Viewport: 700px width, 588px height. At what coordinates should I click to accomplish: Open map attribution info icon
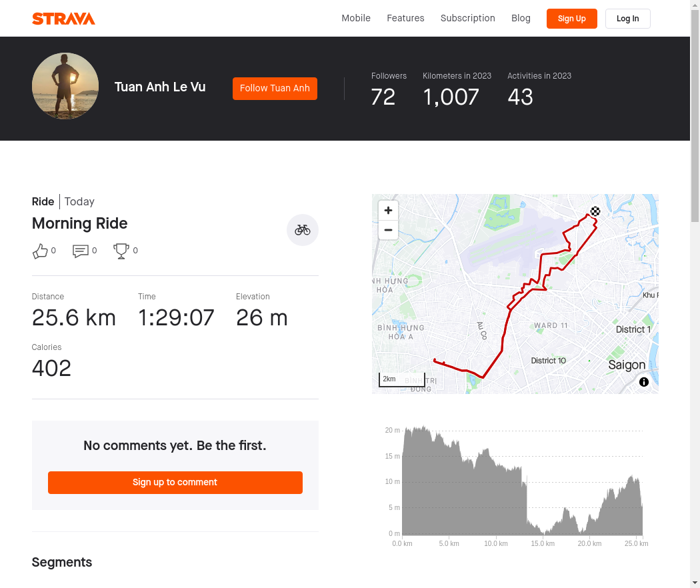643,382
